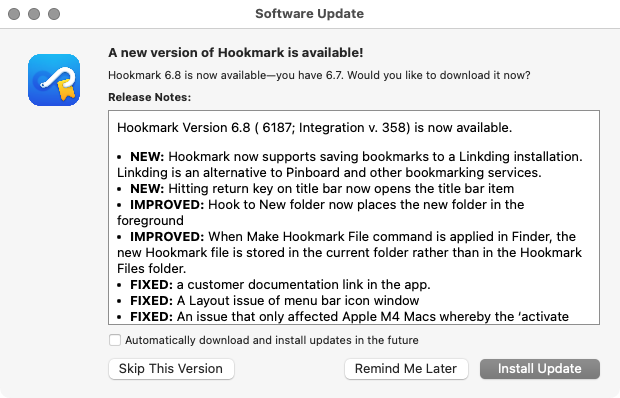The height and width of the screenshot is (398, 620).
Task: Minimize the Software Update window
Action: tap(34, 14)
